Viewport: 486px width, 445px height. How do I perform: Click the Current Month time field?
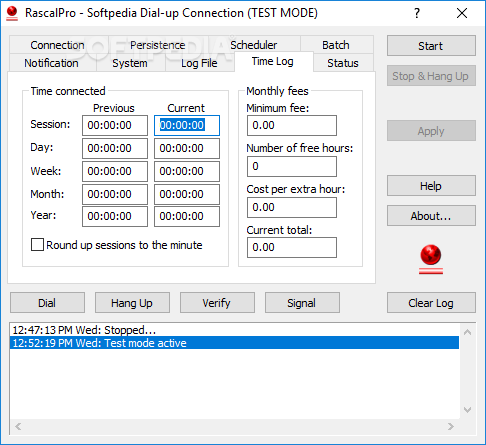click(187, 194)
